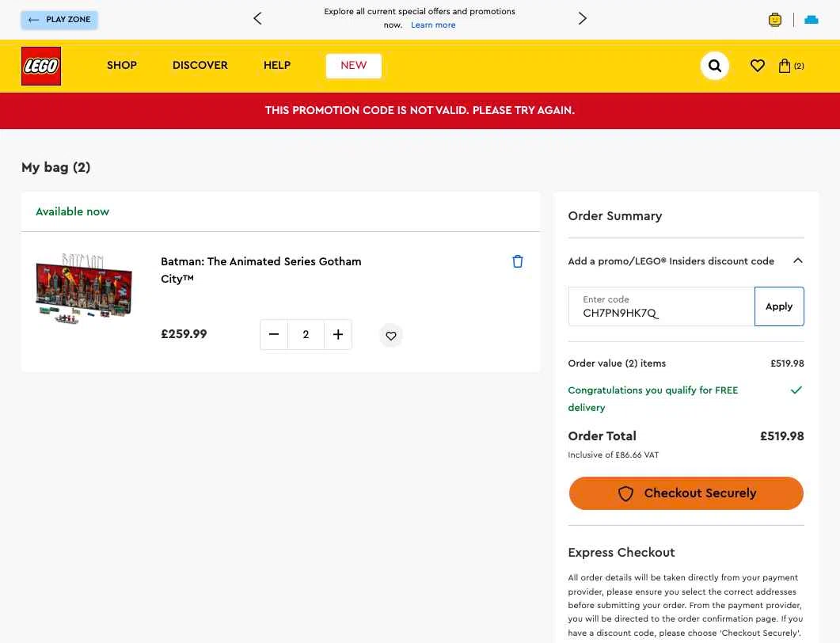
Task: Open the search magnifier icon
Action: tap(715, 66)
